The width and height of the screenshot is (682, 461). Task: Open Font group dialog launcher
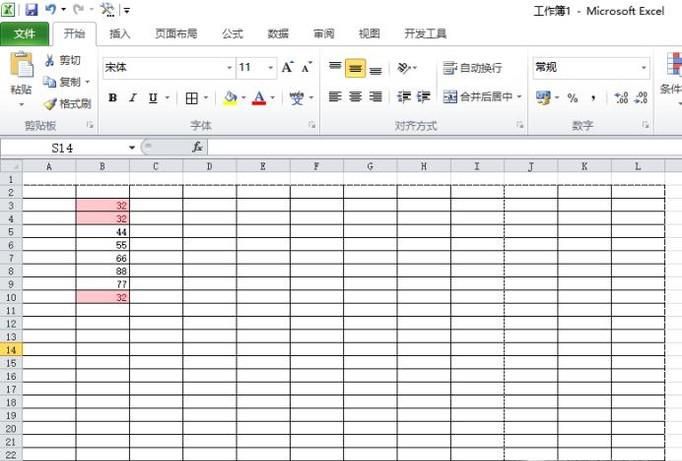pyautogui.click(x=312, y=125)
